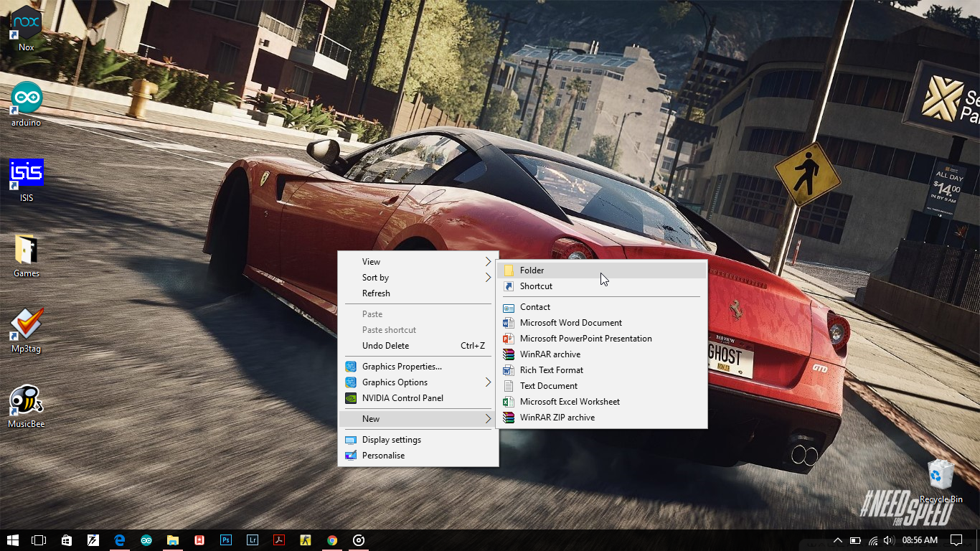Launch Counter-Strike from the taskbar

pos(306,540)
